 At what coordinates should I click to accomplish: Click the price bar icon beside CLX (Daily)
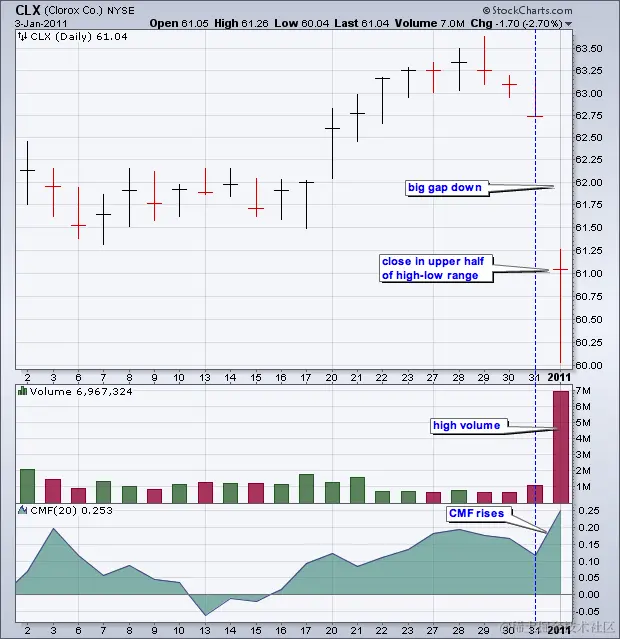pos(22,37)
